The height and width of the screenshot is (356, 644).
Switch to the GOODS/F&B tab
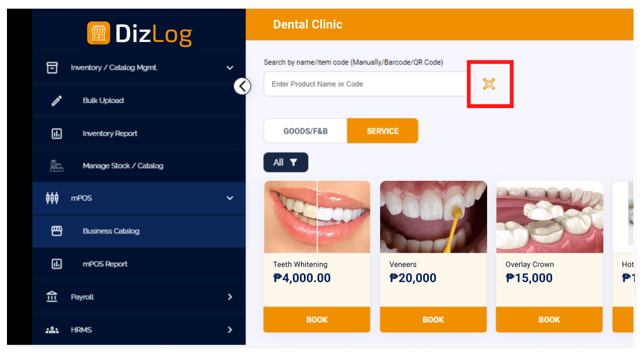[305, 131]
